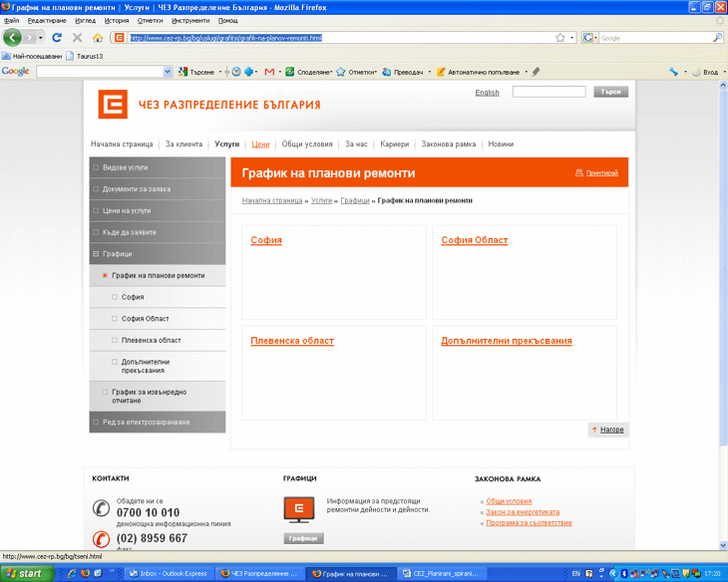Click the orange CEZ logo

[113, 105]
